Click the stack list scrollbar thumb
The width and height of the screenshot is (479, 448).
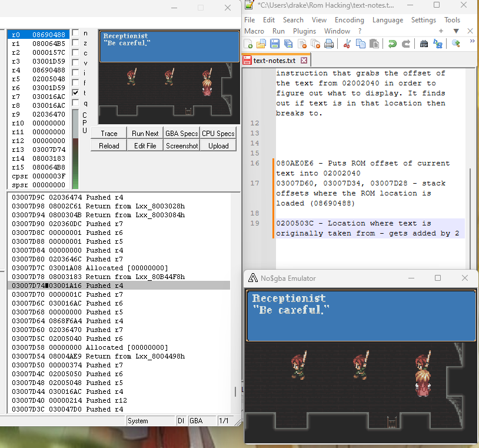235,391
